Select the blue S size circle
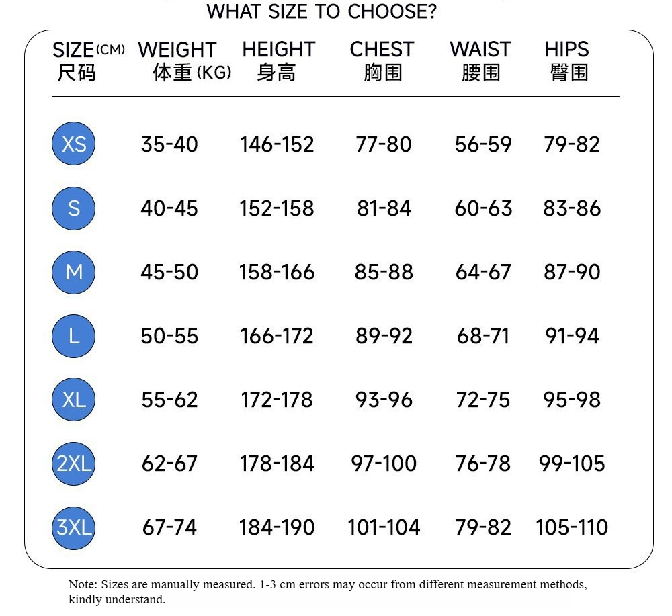Viewport: 672px width, 616px height. [x=73, y=208]
